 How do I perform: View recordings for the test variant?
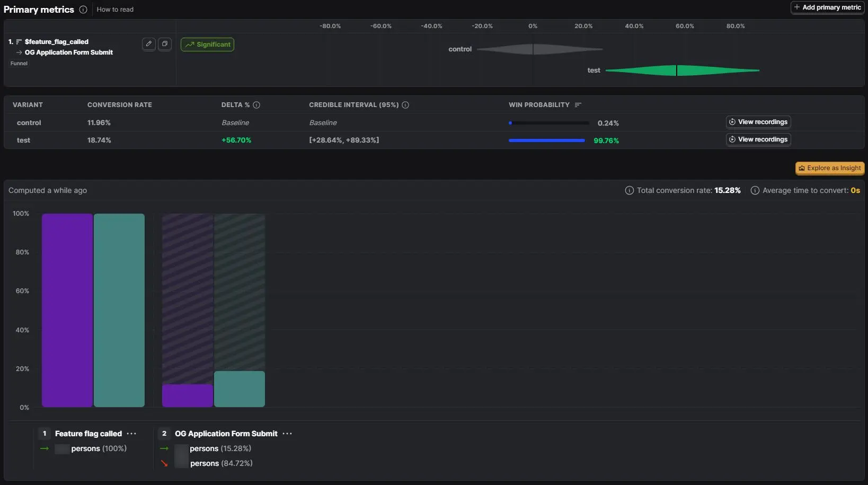758,139
